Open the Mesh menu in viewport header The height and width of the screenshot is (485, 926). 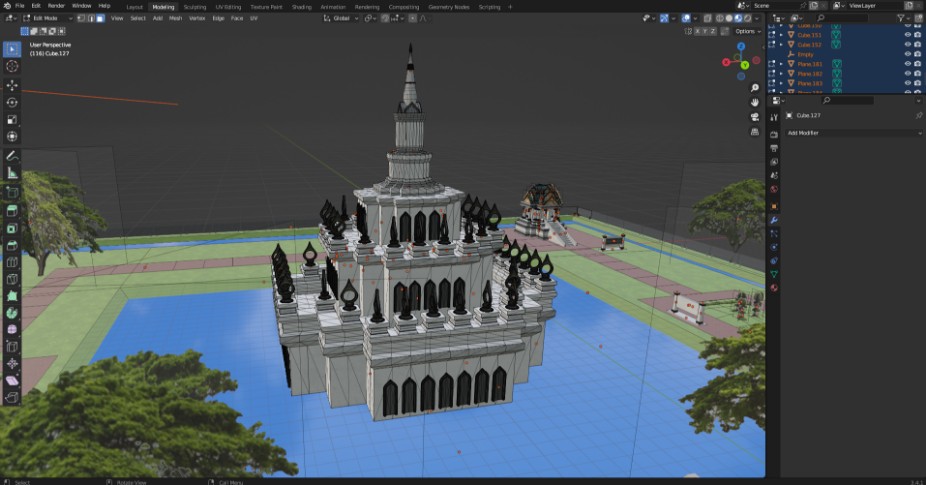(x=175, y=18)
